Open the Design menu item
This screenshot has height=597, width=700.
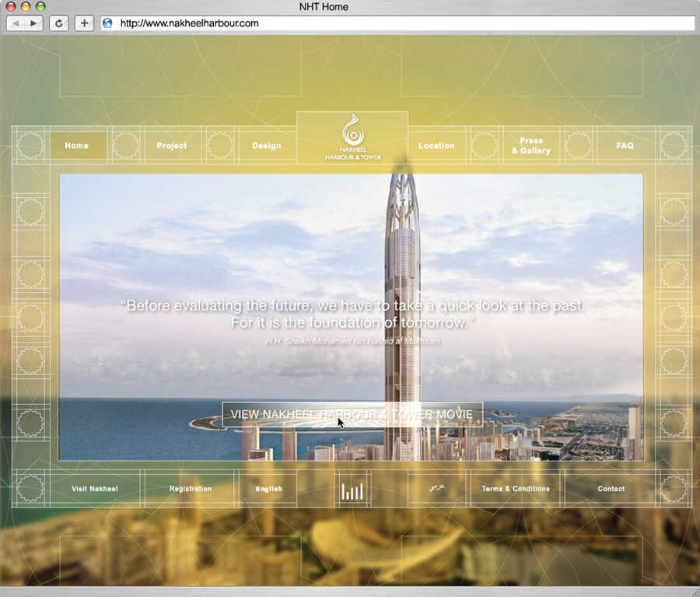click(267, 146)
